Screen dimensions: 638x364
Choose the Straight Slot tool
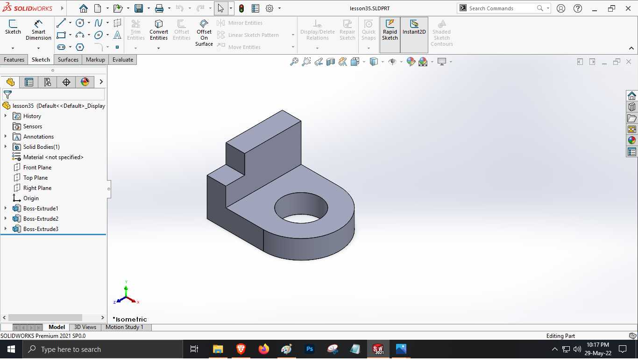point(61,47)
